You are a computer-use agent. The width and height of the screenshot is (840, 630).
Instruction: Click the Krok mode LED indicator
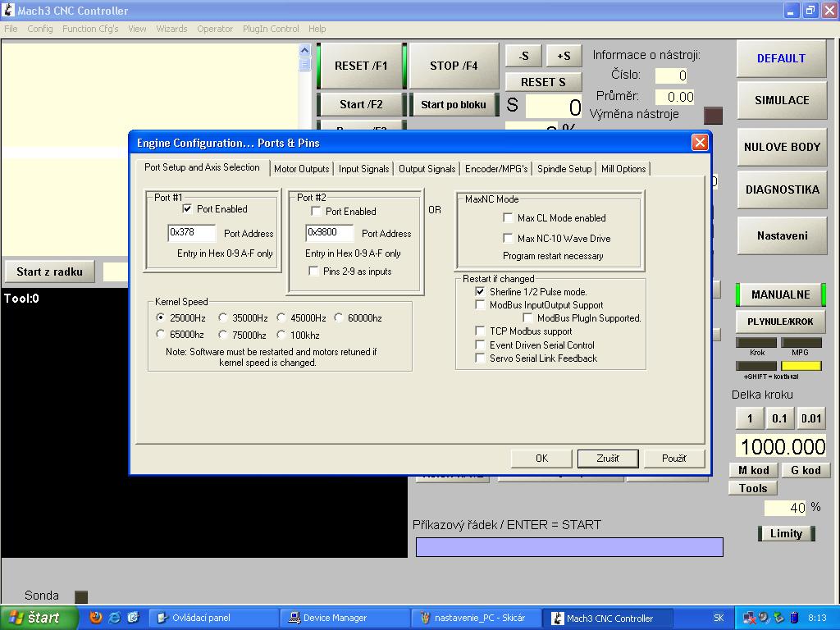[756, 343]
